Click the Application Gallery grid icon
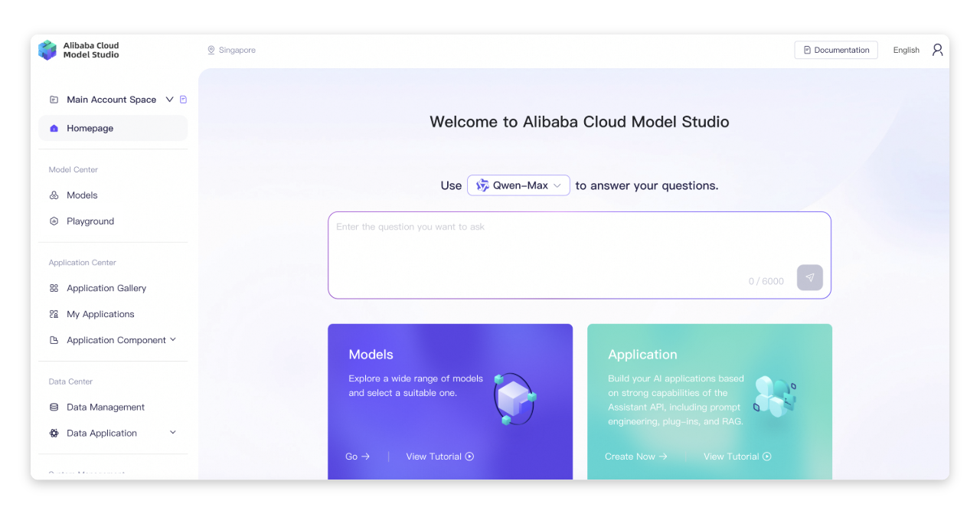 coord(54,288)
